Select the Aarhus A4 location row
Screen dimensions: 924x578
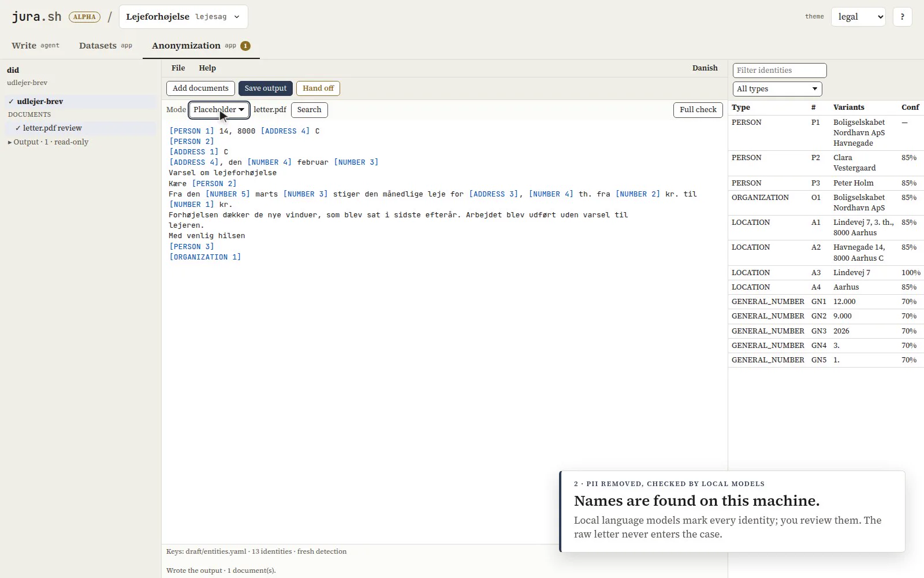tap(826, 287)
